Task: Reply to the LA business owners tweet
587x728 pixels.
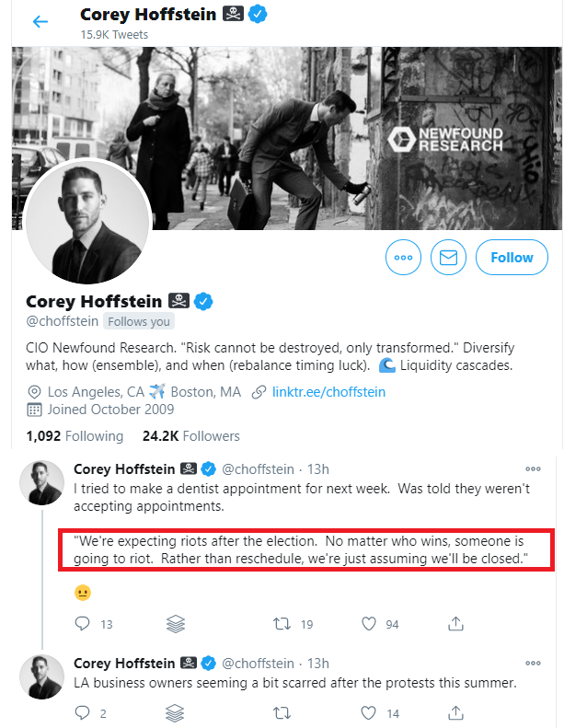Action: 82,712
